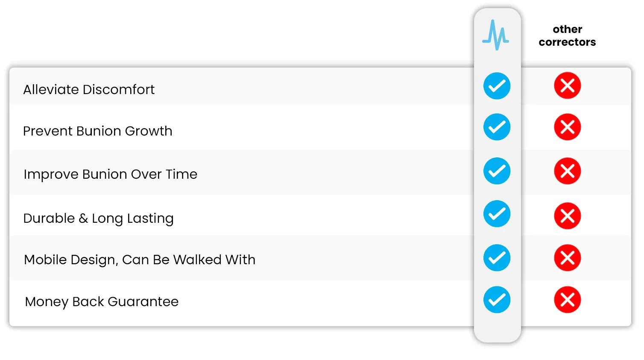Image resolution: width=644 pixels, height=360 pixels.
Task: Click blue checkmark for Money Back Guarantee
Action: click(497, 300)
